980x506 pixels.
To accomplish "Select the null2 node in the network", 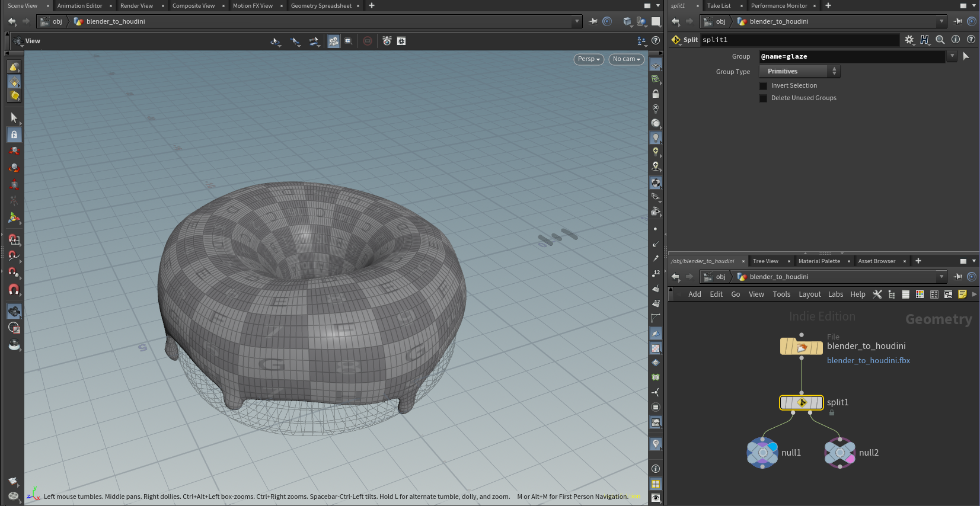I will [839, 453].
